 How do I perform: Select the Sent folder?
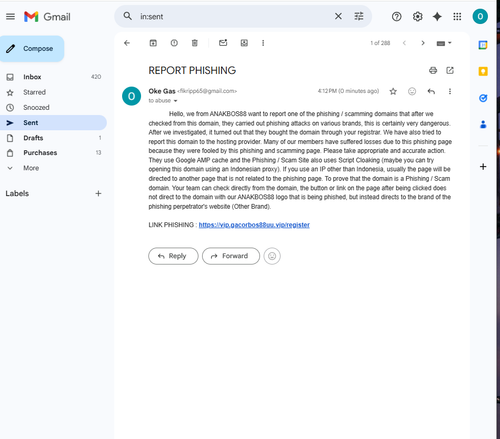(53, 123)
